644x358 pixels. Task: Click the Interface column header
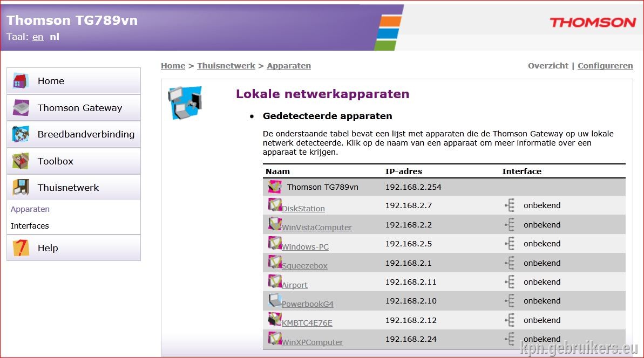[521, 171]
